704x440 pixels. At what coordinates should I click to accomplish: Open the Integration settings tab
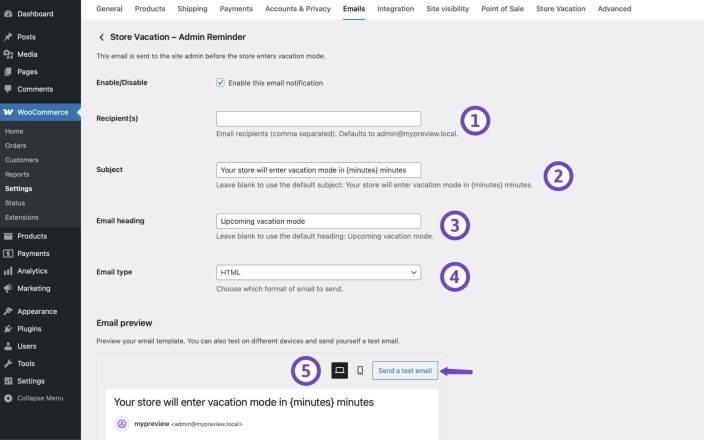pos(396,9)
